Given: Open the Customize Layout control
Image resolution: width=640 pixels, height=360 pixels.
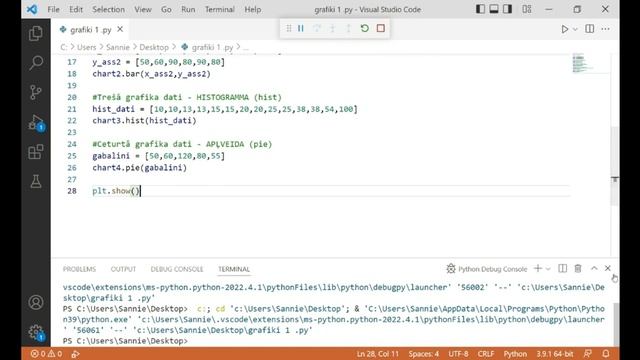Looking at the screenshot, I should click(527, 9).
